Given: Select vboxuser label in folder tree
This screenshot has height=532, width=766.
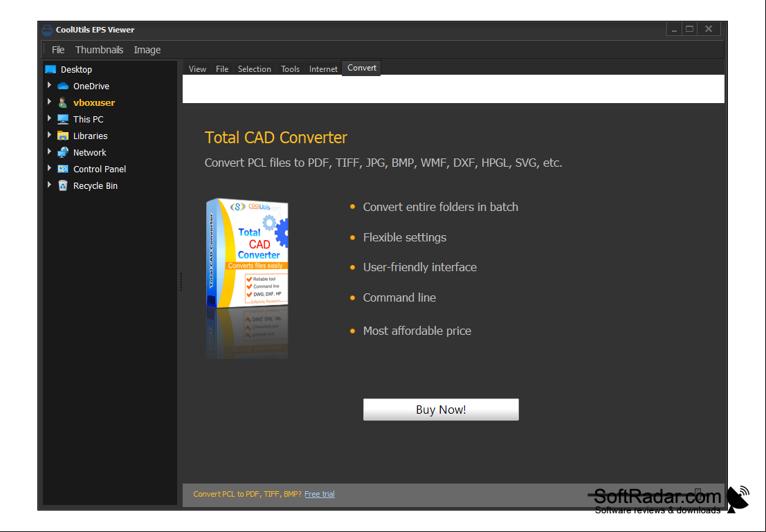Looking at the screenshot, I should pyautogui.click(x=94, y=102).
